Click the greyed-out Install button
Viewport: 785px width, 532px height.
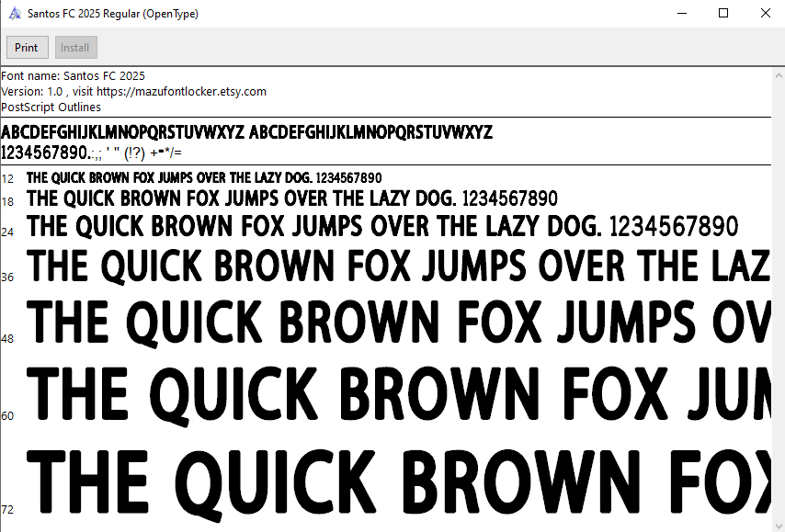75,48
